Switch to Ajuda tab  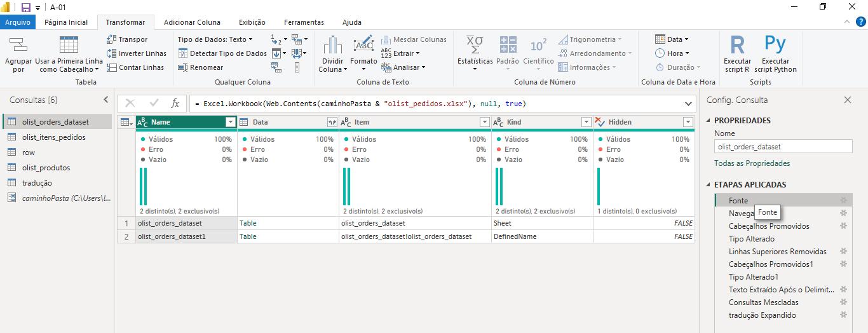pyautogui.click(x=351, y=22)
